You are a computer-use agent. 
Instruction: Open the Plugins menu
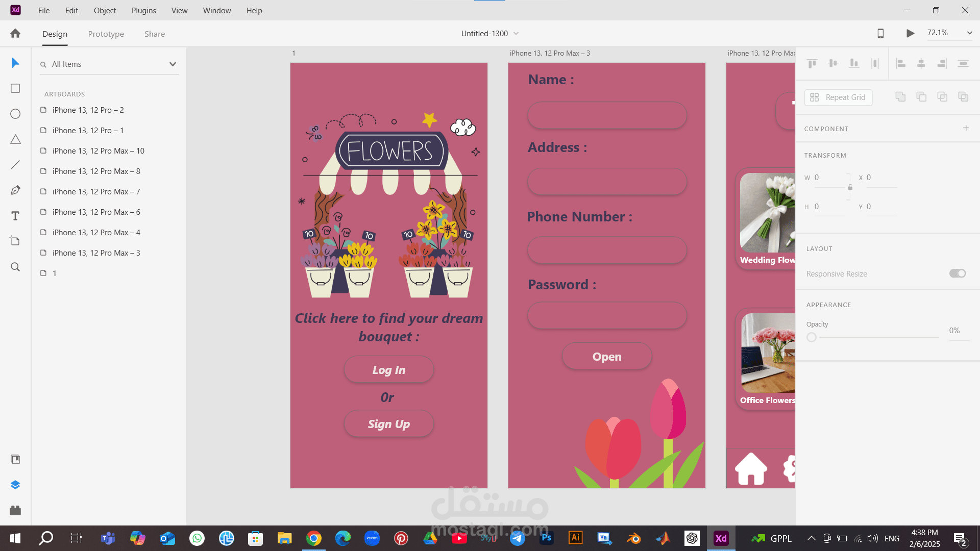tap(143, 10)
